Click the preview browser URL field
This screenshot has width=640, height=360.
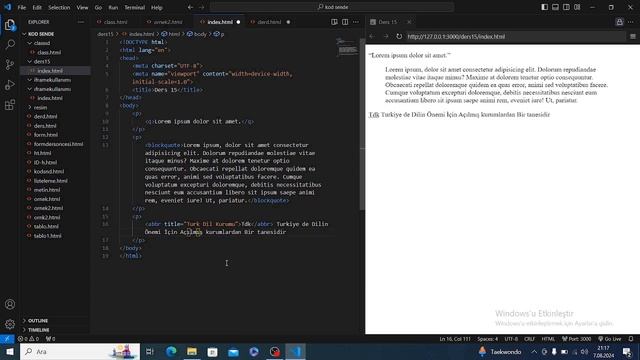tap(515, 36)
